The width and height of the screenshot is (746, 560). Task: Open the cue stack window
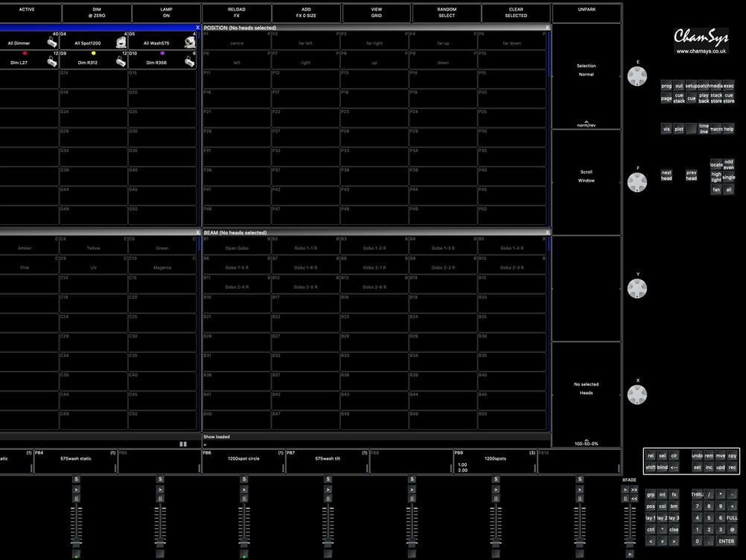pyautogui.click(x=679, y=98)
